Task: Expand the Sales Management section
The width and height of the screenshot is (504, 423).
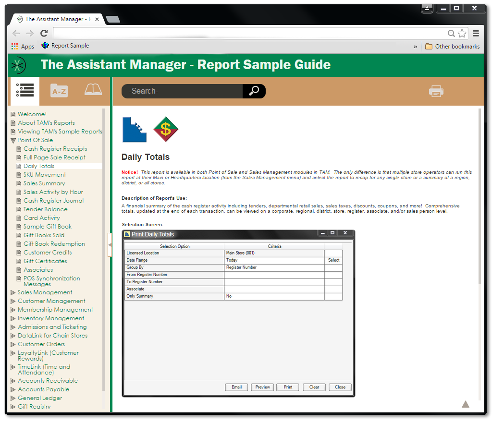Action: (x=13, y=292)
